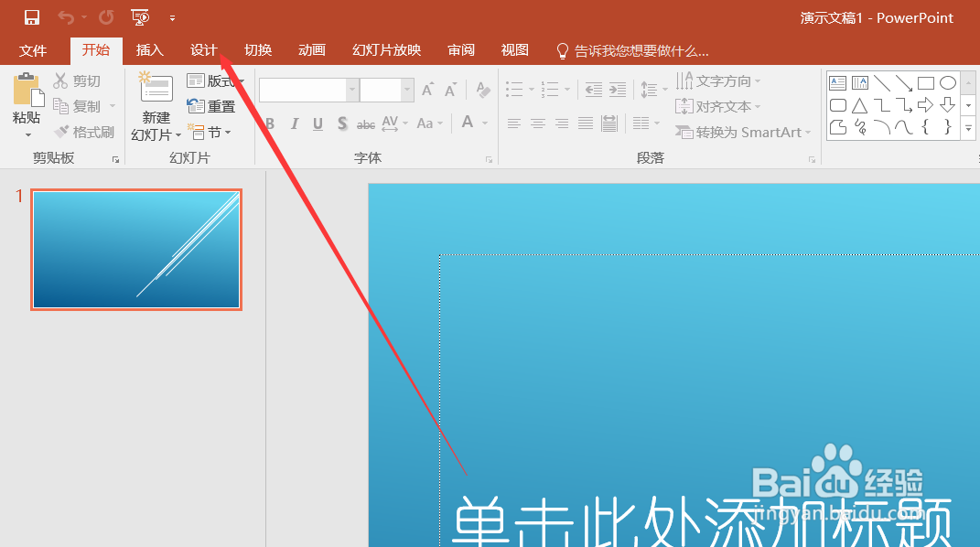This screenshot has height=547, width=980.
Task: Start slideshow from beginning icon in title bar
Action: coord(140,17)
